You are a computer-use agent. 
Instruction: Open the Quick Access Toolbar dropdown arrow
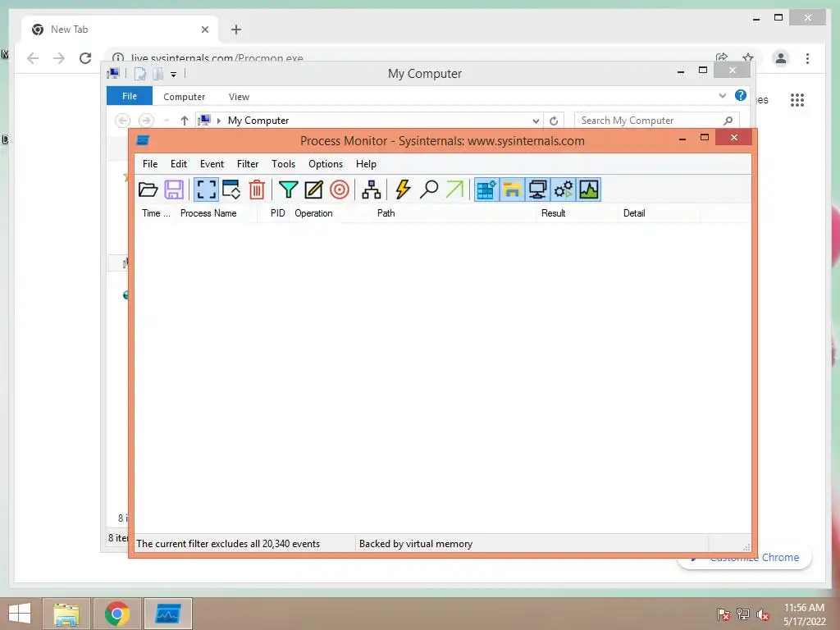coord(174,75)
